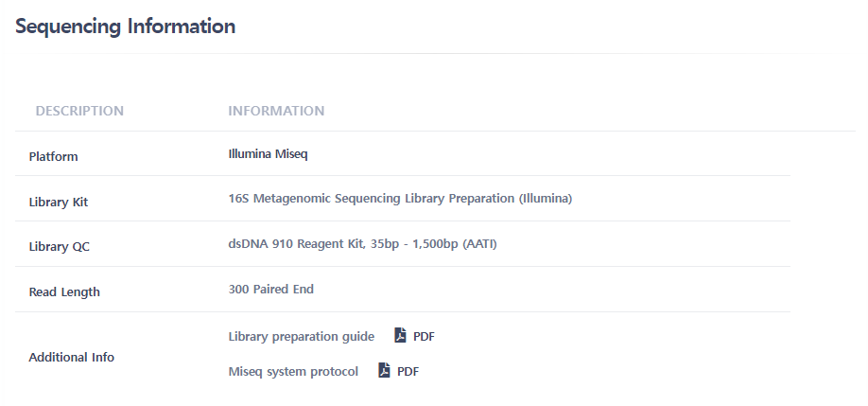Click the Sequencing Information heading
Screen dimensions: 868x406
[126, 26]
